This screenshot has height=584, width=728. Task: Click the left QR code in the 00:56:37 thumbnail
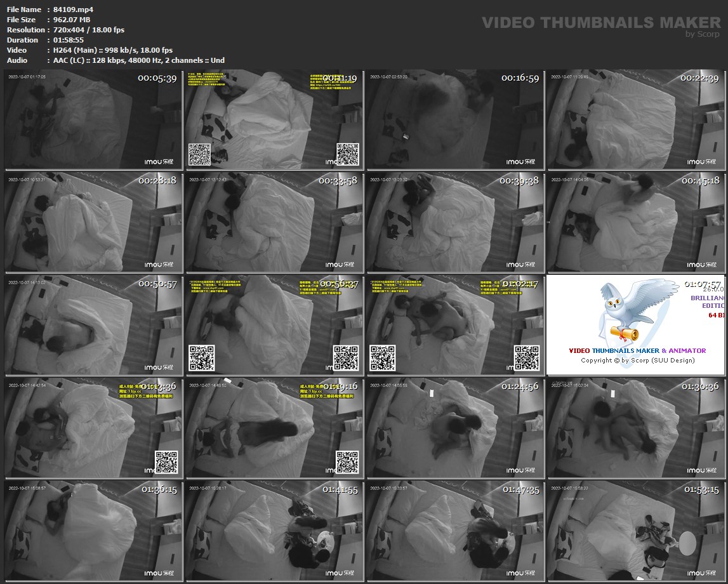click(x=202, y=358)
